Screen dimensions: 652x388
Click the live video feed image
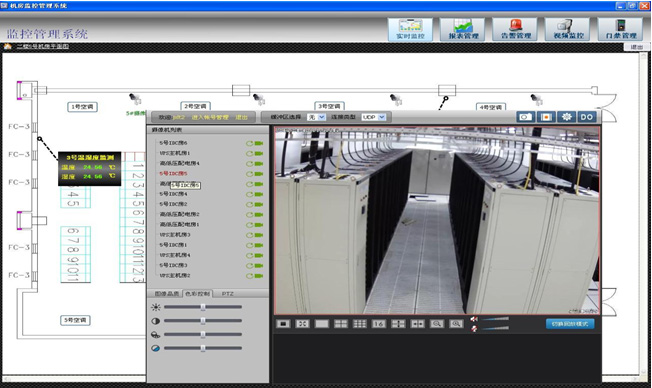(x=437, y=220)
